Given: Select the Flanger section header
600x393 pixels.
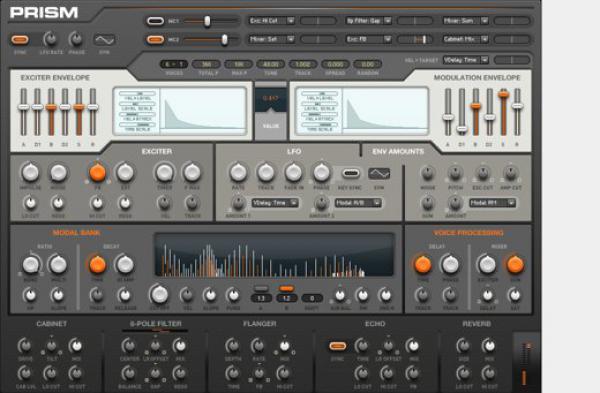Looking at the screenshot, I should [259, 324].
